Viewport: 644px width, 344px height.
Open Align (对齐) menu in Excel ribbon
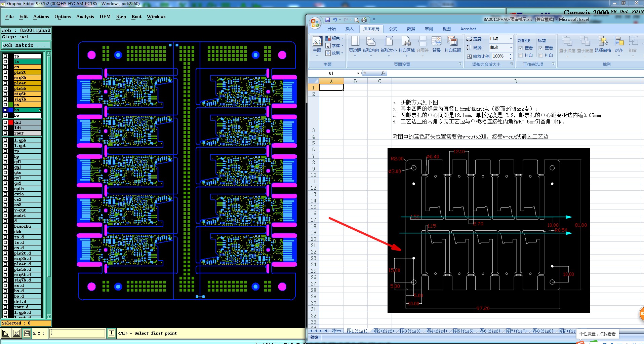pos(619,46)
